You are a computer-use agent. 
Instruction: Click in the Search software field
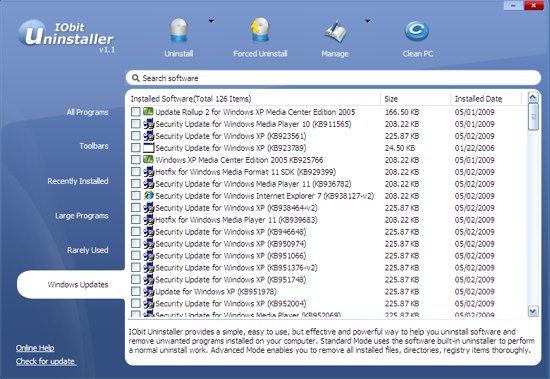[x=333, y=78]
